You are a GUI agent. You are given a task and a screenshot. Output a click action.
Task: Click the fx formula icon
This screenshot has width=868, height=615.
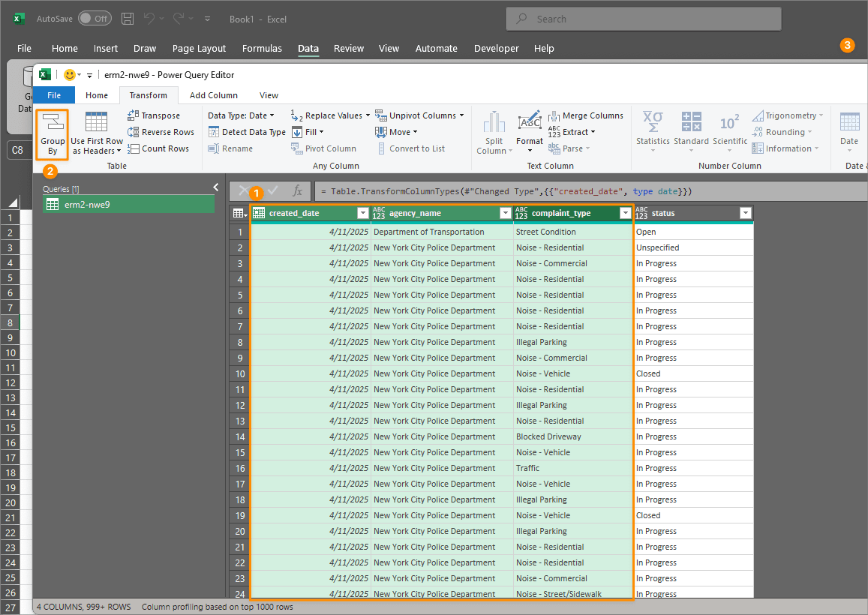(x=297, y=191)
